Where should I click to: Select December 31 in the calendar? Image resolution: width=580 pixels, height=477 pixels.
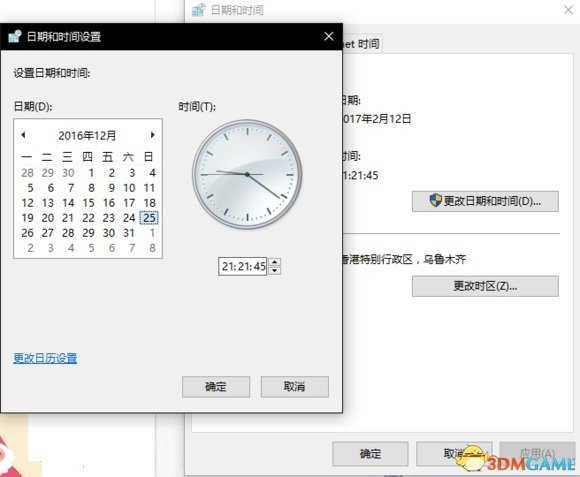click(x=129, y=233)
